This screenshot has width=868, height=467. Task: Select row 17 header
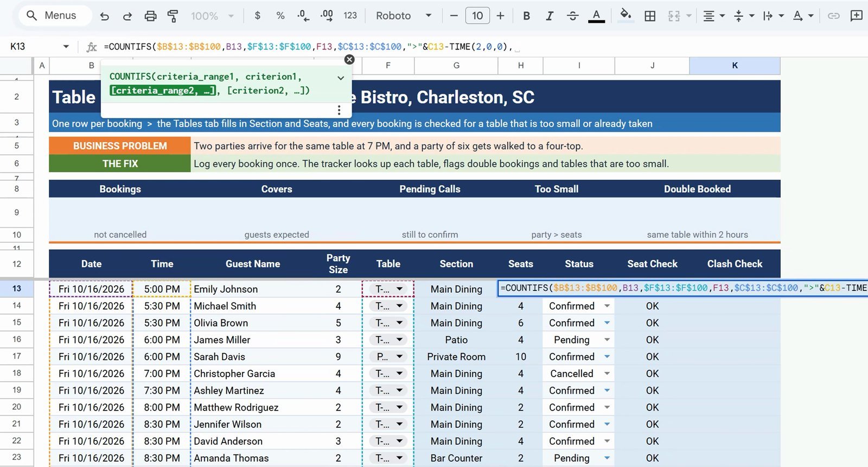(17, 357)
